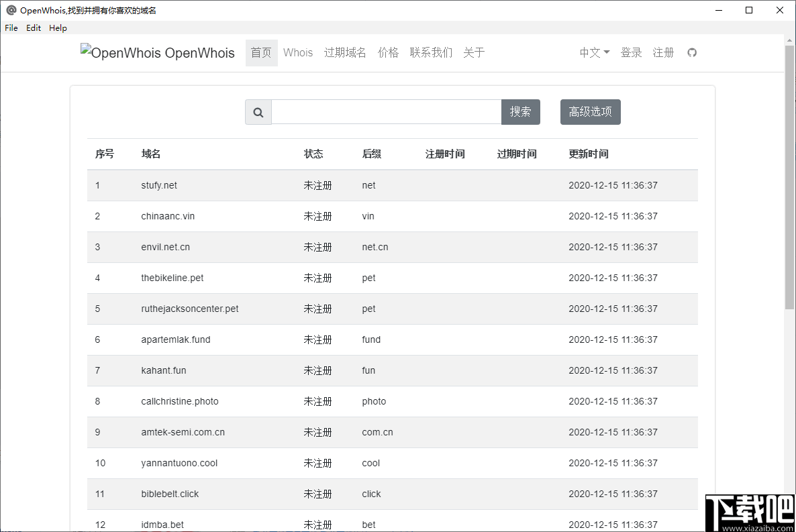Open the 关于 about page

pyautogui.click(x=473, y=52)
